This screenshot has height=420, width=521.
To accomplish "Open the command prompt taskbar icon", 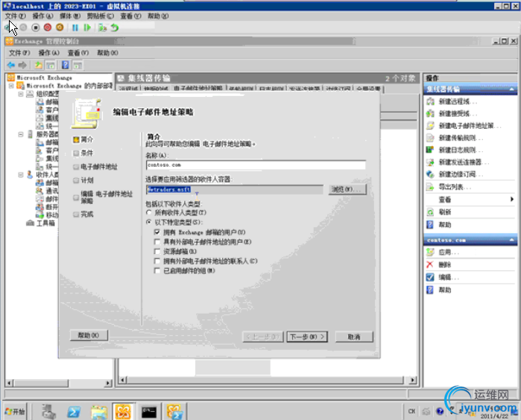I will pos(149,412).
